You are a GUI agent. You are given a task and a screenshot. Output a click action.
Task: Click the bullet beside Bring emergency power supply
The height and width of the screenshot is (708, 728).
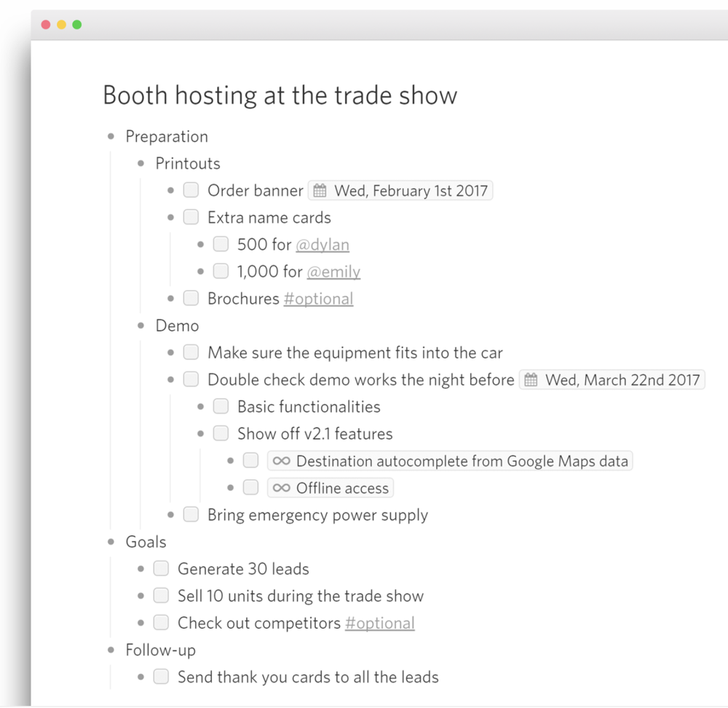pyautogui.click(x=170, y=515)
